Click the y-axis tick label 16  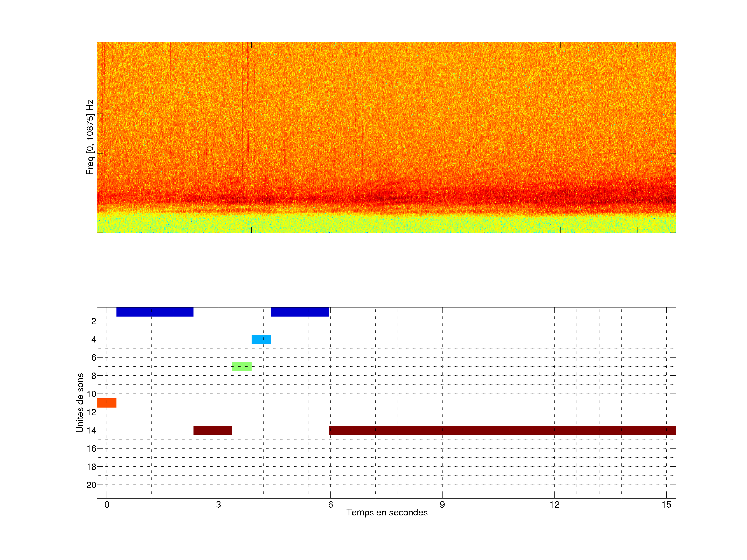point(91,449)
